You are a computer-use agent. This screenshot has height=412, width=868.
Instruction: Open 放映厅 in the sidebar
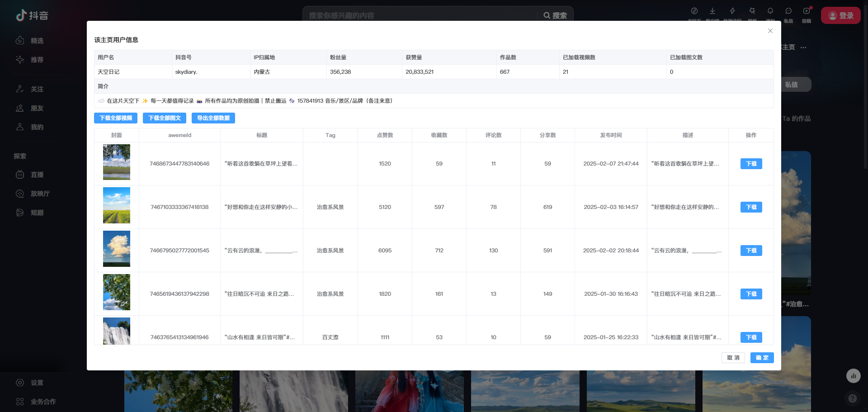tap(33, 194)
